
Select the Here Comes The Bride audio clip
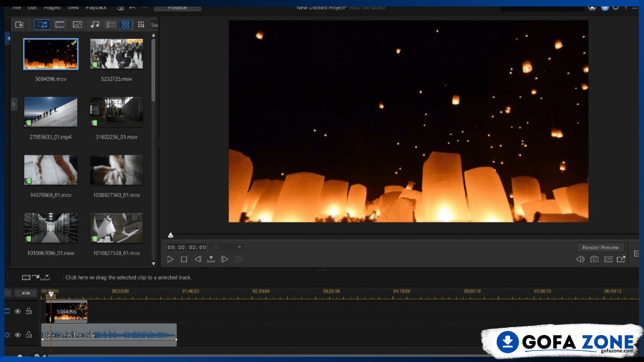tap(109, 335)
